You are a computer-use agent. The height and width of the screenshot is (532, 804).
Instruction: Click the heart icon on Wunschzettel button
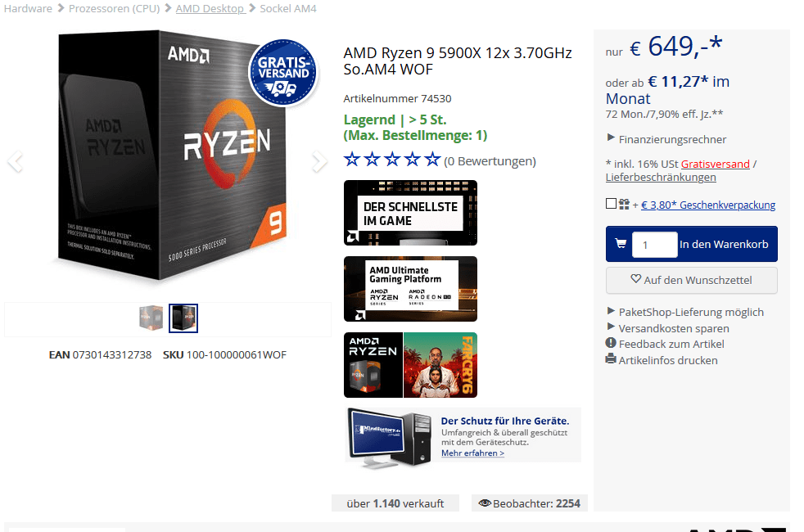point(636,279)
